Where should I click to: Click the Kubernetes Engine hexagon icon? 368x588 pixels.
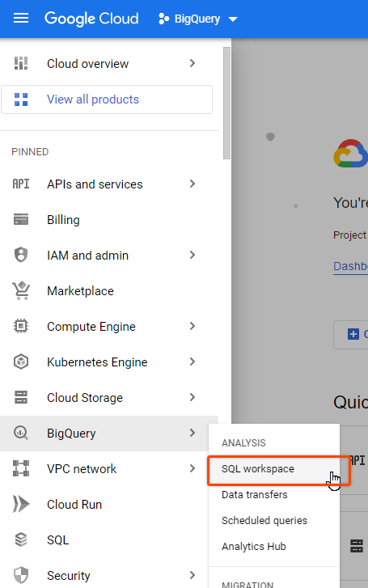point(21,362)
